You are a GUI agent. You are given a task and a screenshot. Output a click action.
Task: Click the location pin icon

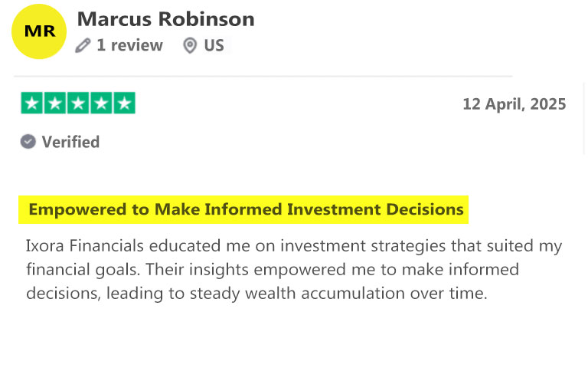click(x=190, y=45)
